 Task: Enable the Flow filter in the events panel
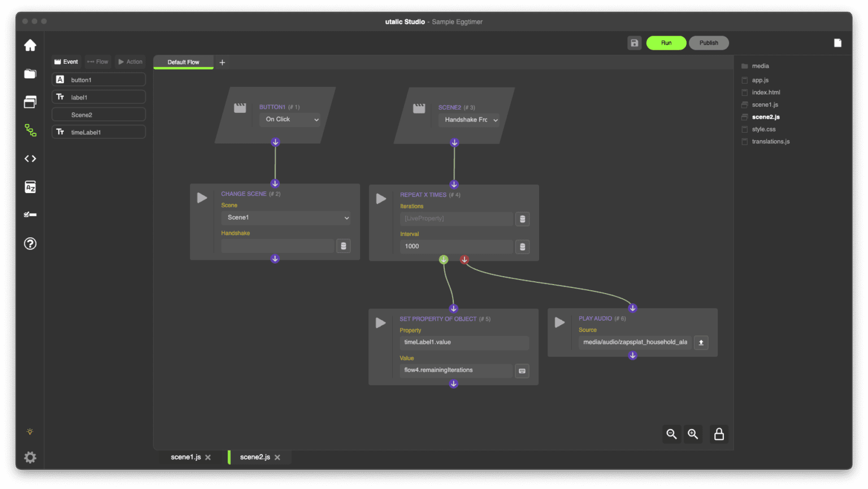97,62
